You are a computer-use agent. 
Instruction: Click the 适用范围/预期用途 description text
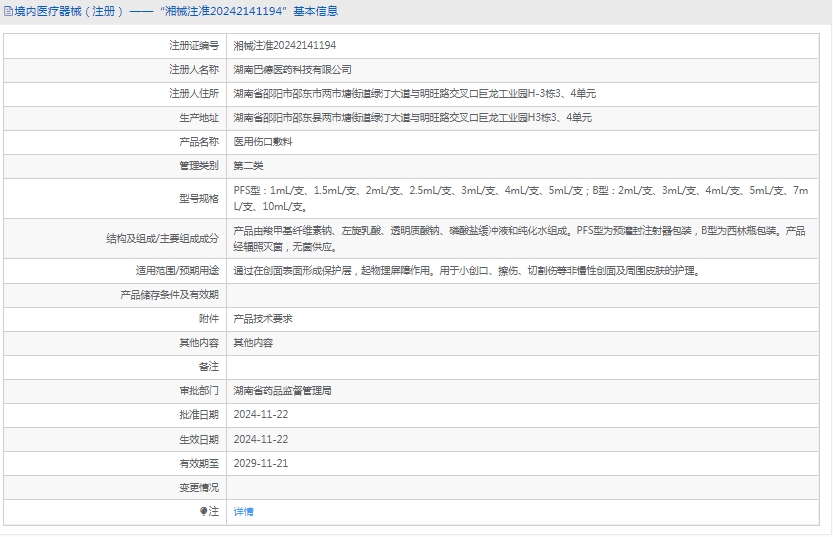point(465,271)
